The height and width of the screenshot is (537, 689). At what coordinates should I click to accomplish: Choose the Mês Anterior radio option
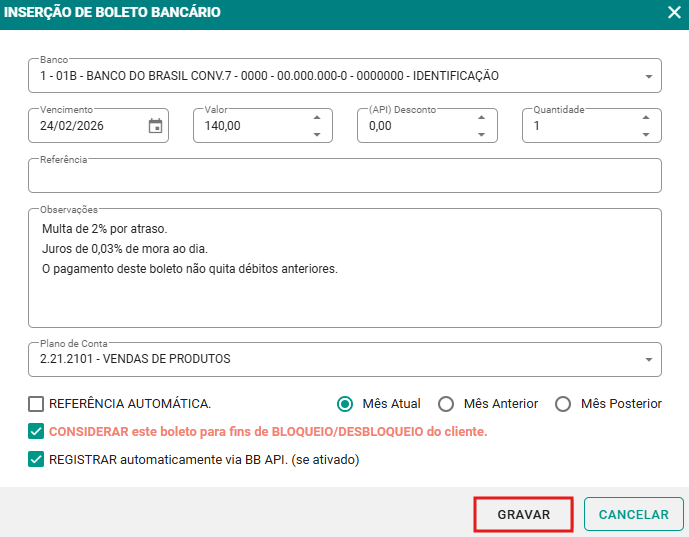pyautogui.click(x=446, y=404)
